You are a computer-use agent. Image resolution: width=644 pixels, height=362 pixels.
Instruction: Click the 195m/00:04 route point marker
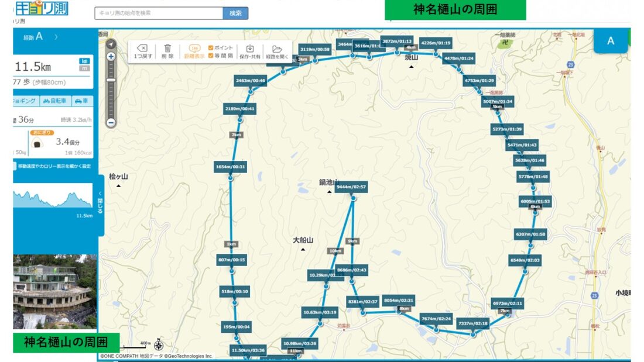tap(236, 327)
